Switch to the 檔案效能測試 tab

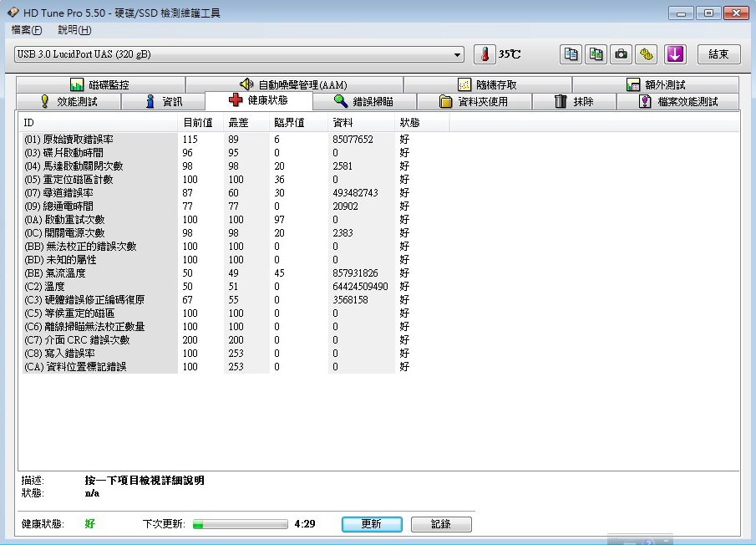[x=677, y=101]
